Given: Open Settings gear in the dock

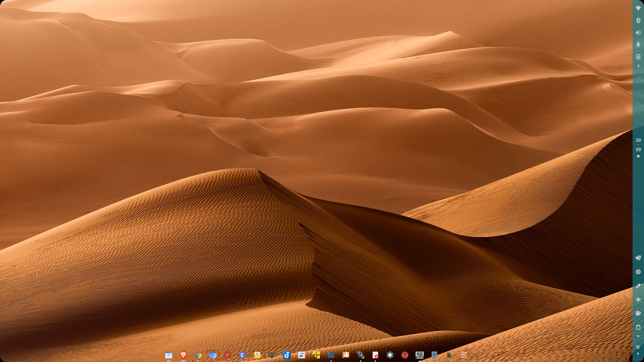Looking at the screenshot, I should click(390, 355).
